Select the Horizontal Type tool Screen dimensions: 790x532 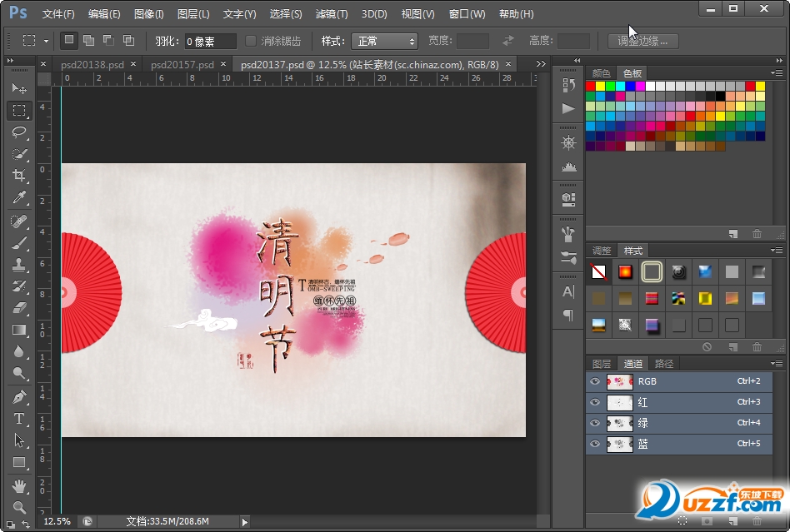19,419
